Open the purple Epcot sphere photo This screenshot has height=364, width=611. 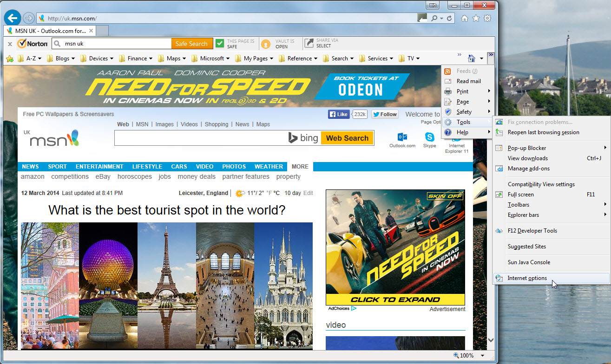pyautogui.click(x=108, y=286)
